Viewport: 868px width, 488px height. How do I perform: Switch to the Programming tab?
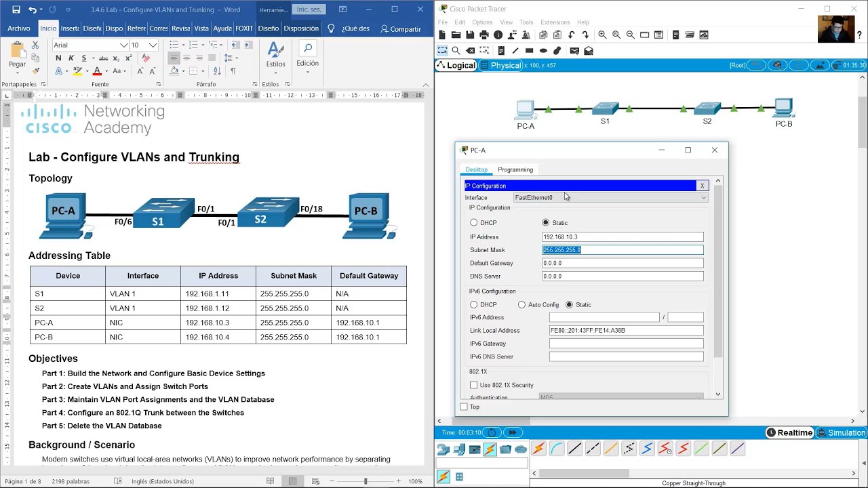(x=515, y=169)
